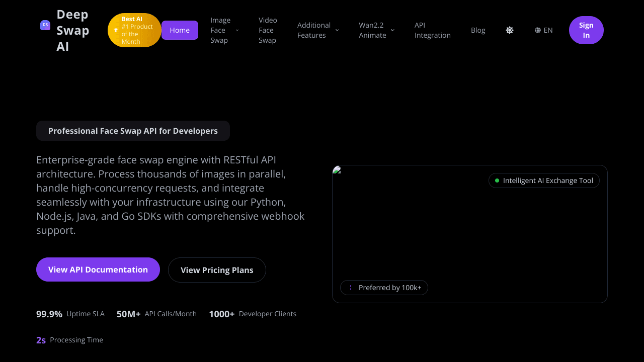Click the trophy icon in Best AI badge

tap(116, 30)
